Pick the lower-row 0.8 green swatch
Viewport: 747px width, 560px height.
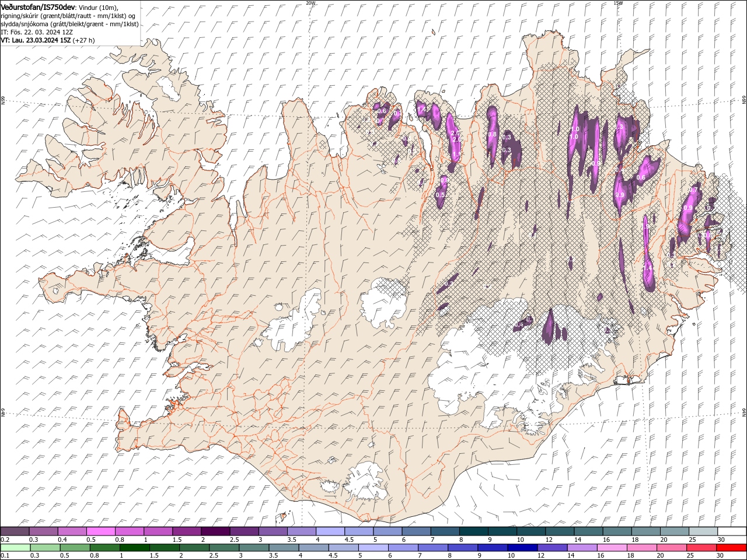point(104,548)
